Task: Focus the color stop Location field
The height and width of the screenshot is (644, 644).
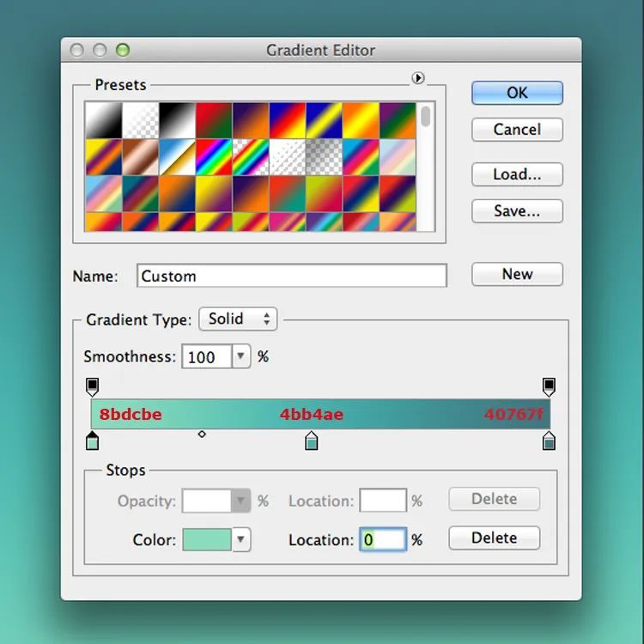Action: point(383,540)
